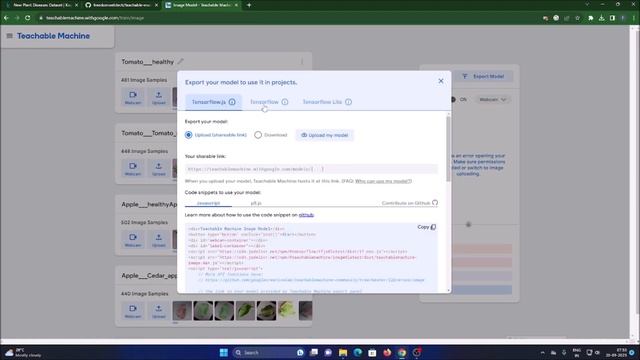Click the export dialog vertical scrollbar
Viewport: 640px width, 360px height.
coord(449,149)
